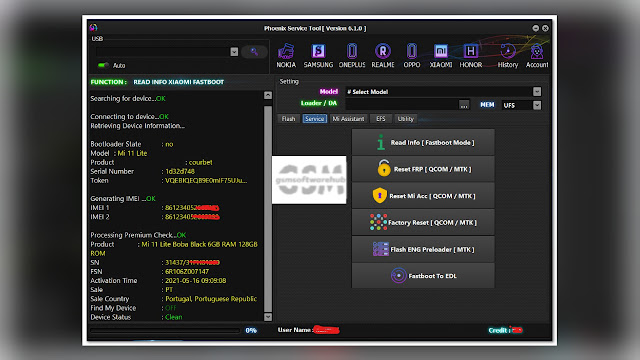The image size is (640, 360).
Task: Click activation time '2021-05-16 09:09:08'
Action: [196, 280]
